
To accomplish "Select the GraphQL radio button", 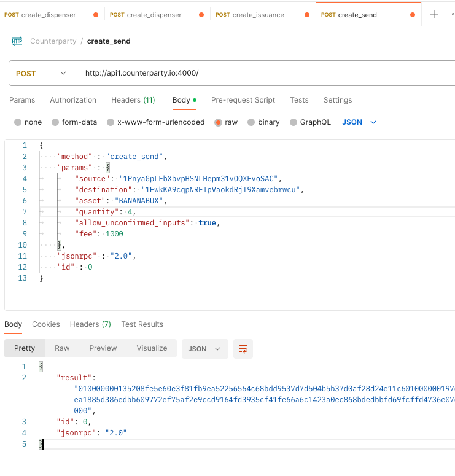I will tap(294, 122).
